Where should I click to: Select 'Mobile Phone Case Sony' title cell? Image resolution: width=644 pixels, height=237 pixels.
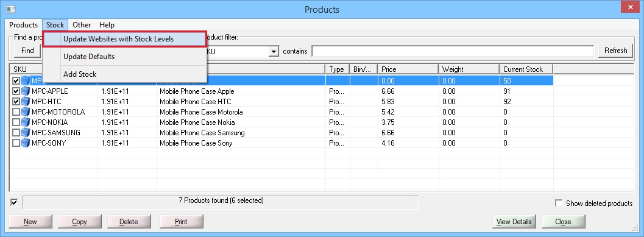click(196, 143)
